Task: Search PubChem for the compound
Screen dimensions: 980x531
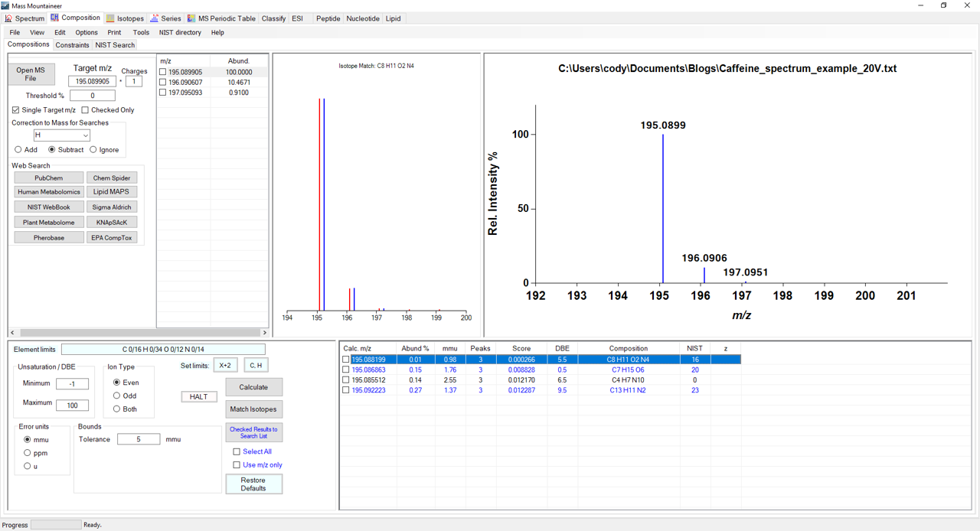Action: (49, 178)
